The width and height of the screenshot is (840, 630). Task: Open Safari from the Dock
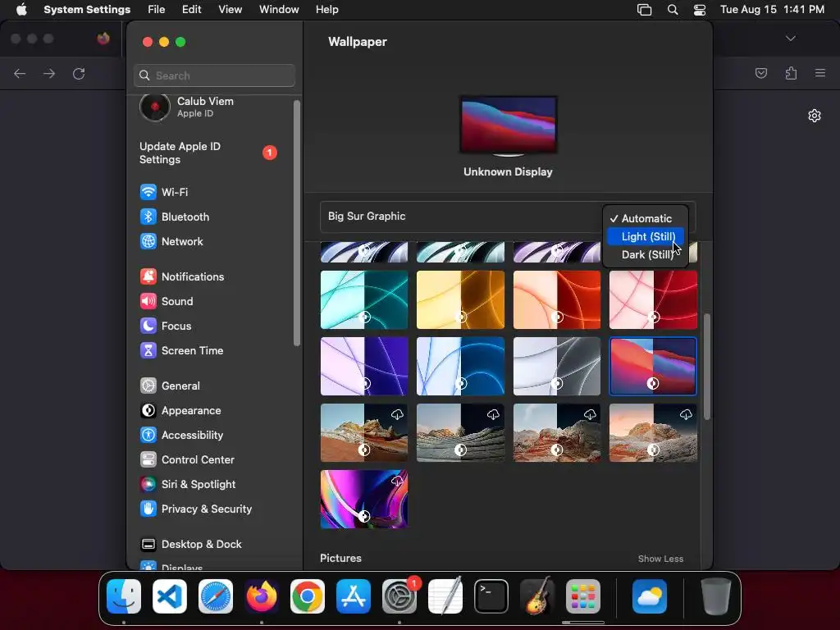coord(216,596)
